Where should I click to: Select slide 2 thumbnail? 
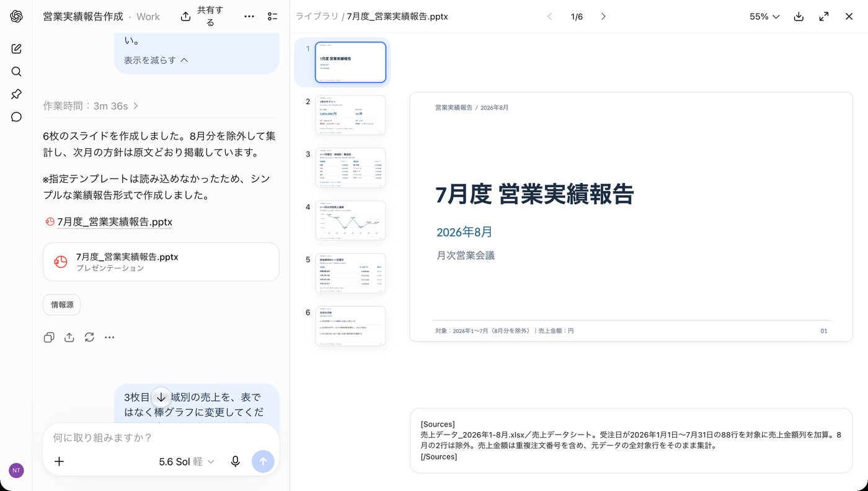click(350, 115)
